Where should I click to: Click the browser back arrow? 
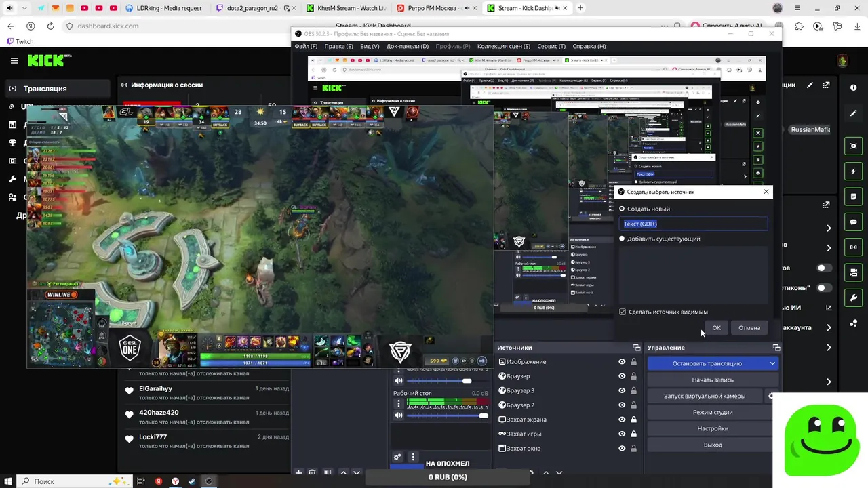pos(10,26)
